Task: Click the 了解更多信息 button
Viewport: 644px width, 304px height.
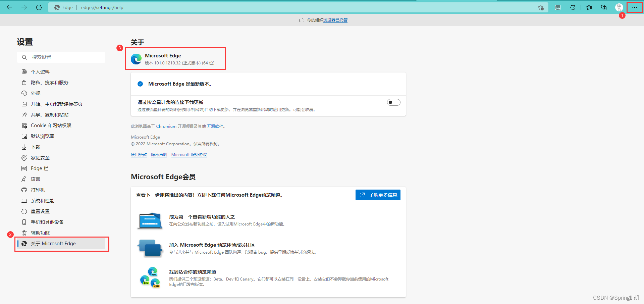Action: (378, 195)
